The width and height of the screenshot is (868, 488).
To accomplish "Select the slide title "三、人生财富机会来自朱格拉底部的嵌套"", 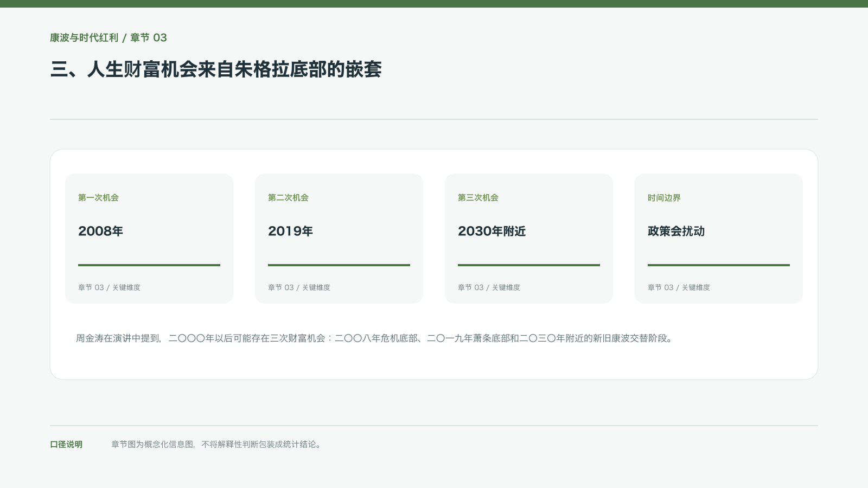I will tap(216, 69).
